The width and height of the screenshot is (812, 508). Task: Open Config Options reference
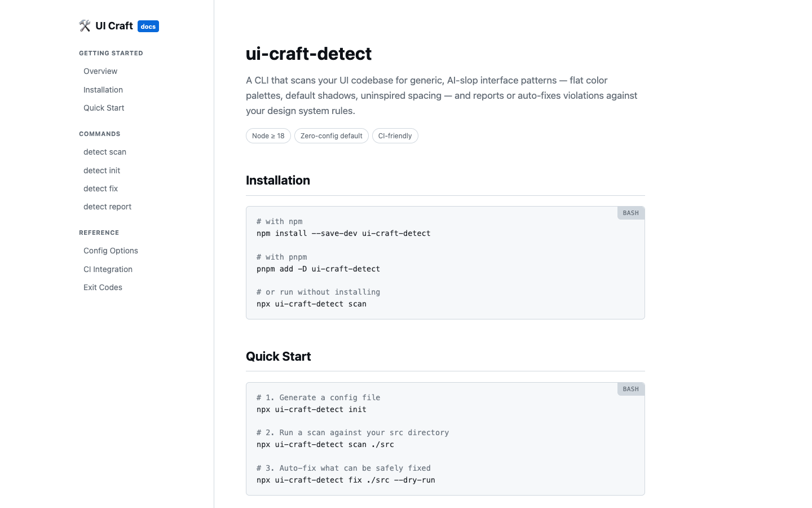click(x=111, y=251)
